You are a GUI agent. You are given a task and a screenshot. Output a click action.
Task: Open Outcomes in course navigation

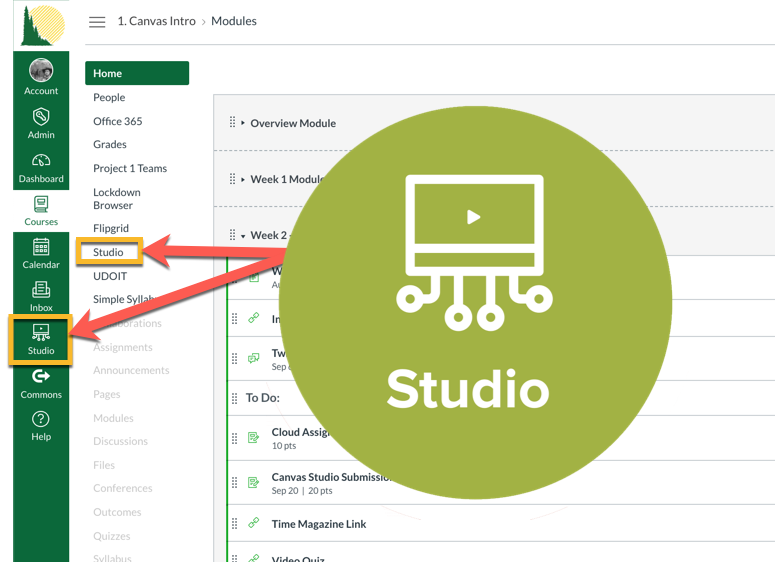tap(117, 512)
